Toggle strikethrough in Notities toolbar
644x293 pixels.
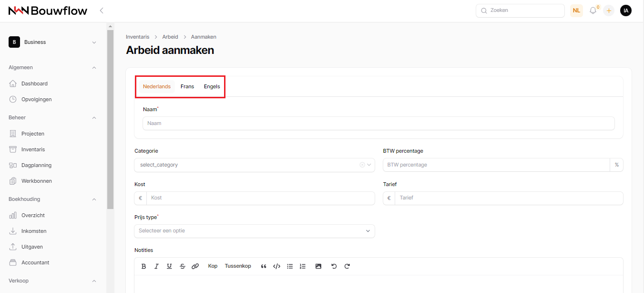pos(182,266)
